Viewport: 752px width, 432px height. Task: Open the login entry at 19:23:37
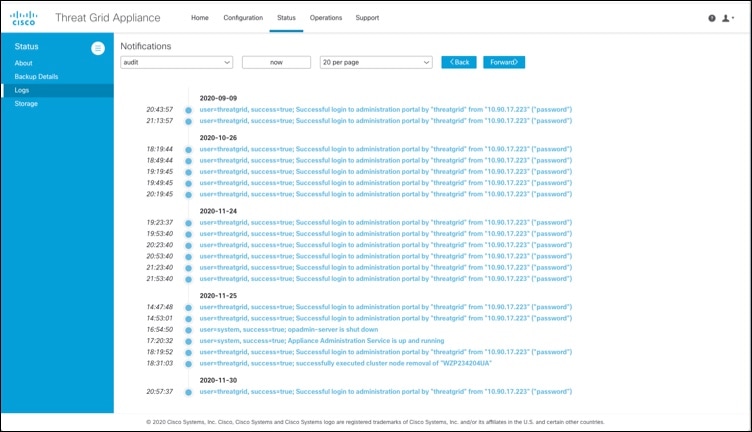(386, 222)
